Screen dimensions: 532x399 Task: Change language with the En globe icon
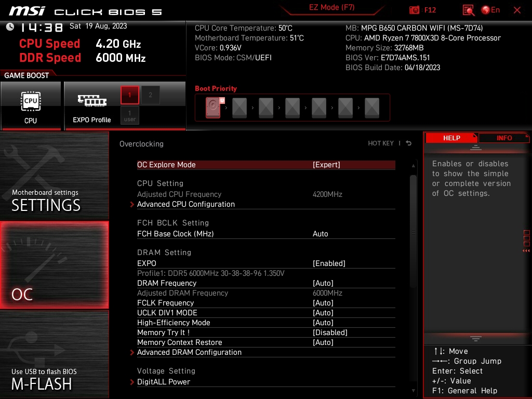[490, 10]
